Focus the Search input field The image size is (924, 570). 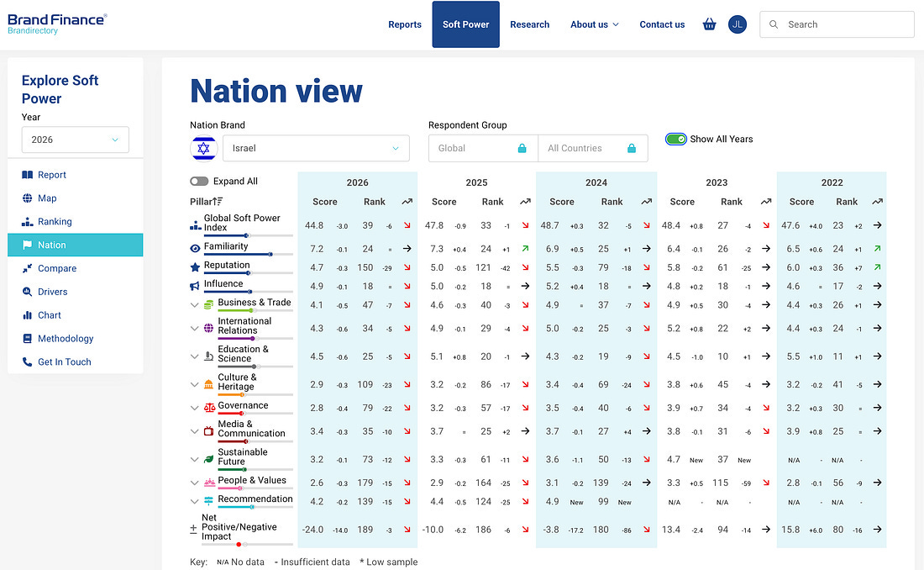pyautogui.click(x=837, y=24)
